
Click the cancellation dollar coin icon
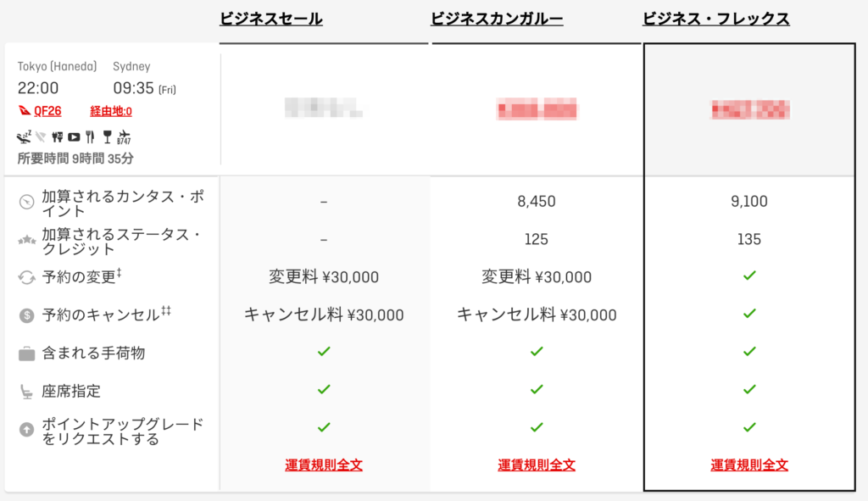26,315
